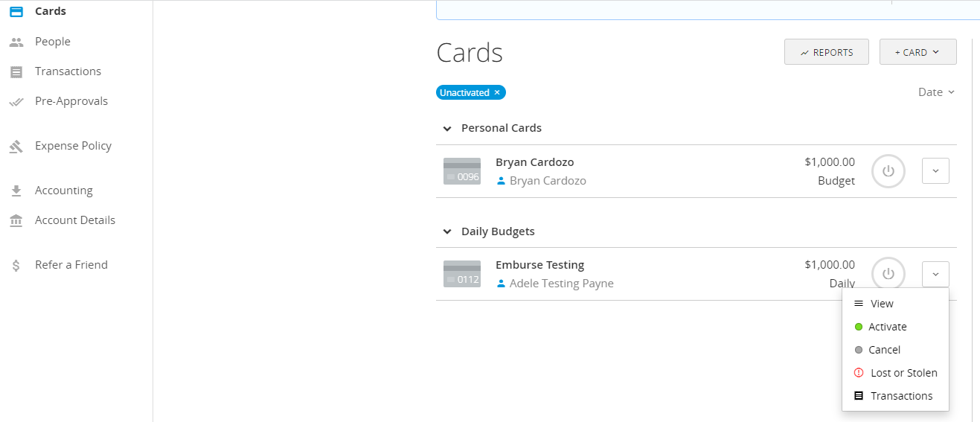Viewport: 980px width, 422px height.
Task: Click the Refer a Friend dollar icon
Action: click(x=16, y=266)
